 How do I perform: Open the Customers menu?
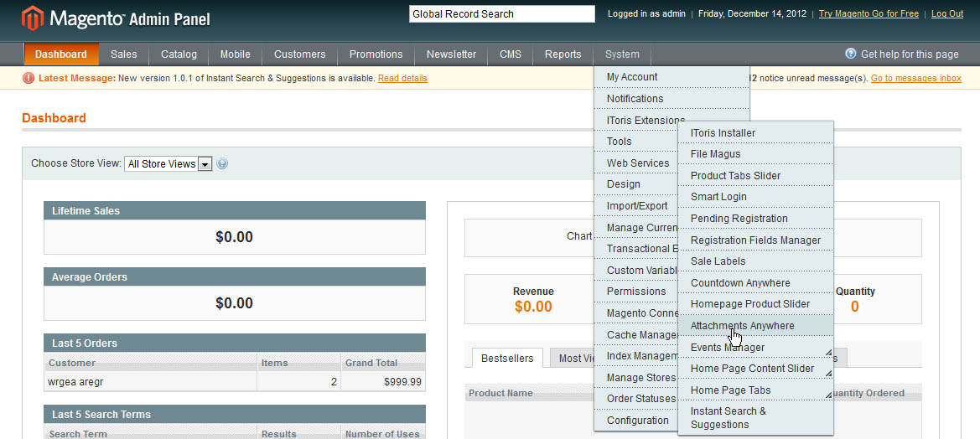click(300, 54)
